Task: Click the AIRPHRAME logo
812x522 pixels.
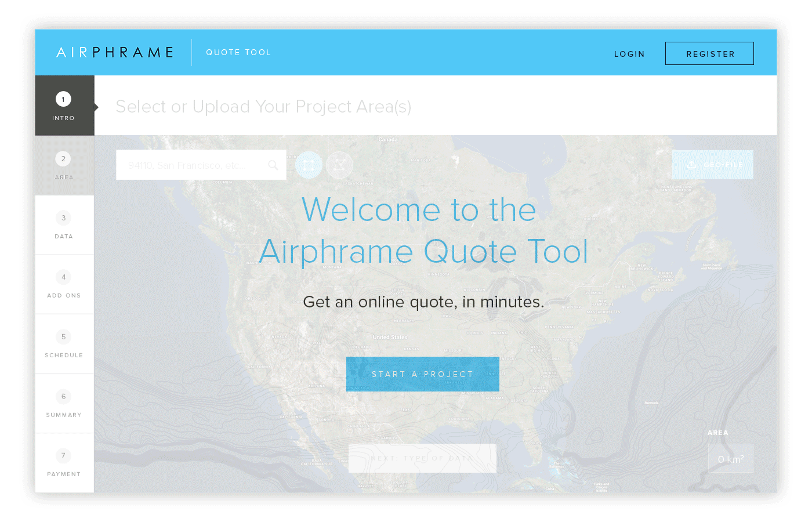Action: pyautogui.click(x=115, y=52)
